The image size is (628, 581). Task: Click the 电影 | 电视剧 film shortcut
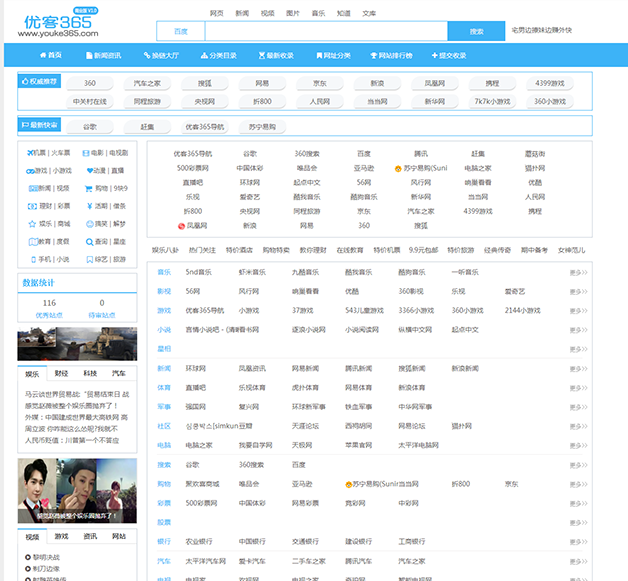105,153
